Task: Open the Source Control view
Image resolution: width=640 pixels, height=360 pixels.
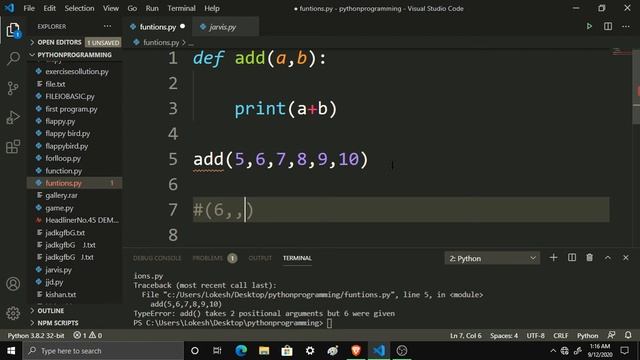Action: tap(13, 88)
